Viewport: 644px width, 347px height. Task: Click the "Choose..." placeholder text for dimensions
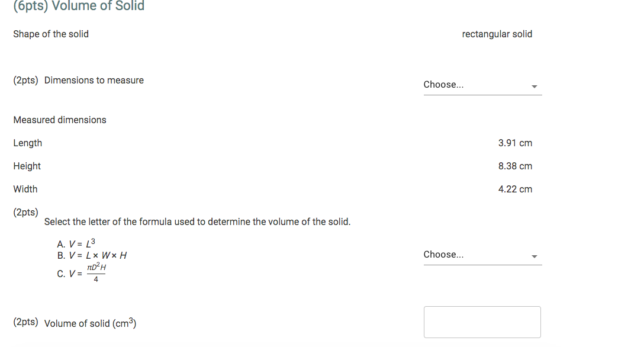(x=443, y=85)
